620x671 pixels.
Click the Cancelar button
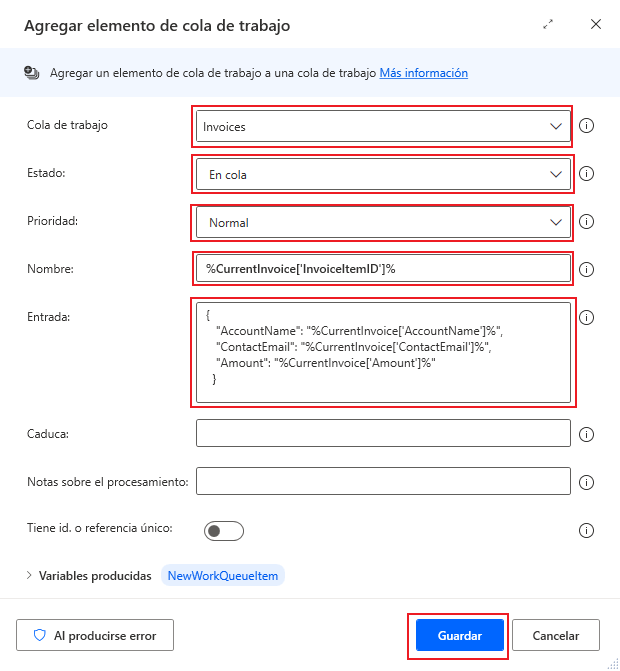[x=555, y=635]
